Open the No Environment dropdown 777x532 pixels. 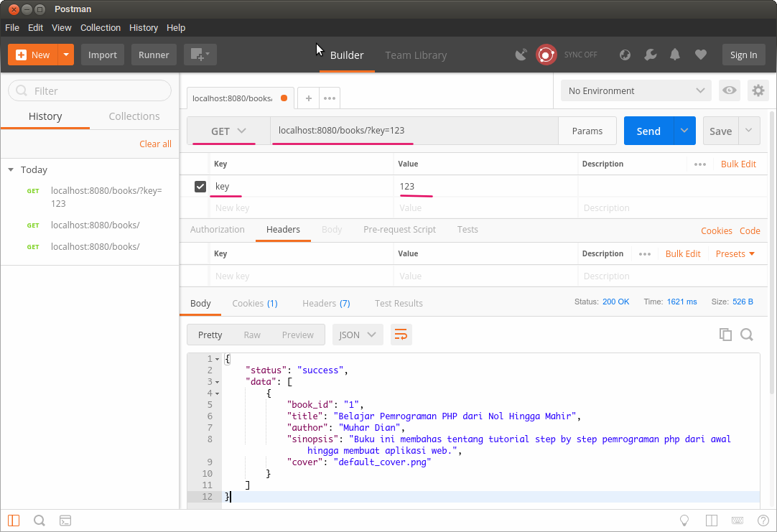(636, 90)
